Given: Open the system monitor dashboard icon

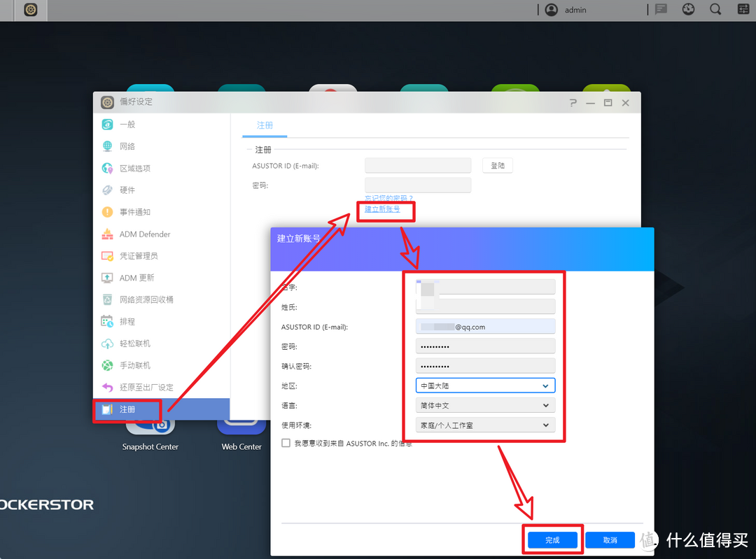Looking at the screenshot, I should pyautogui.click(x=688, y=10).
